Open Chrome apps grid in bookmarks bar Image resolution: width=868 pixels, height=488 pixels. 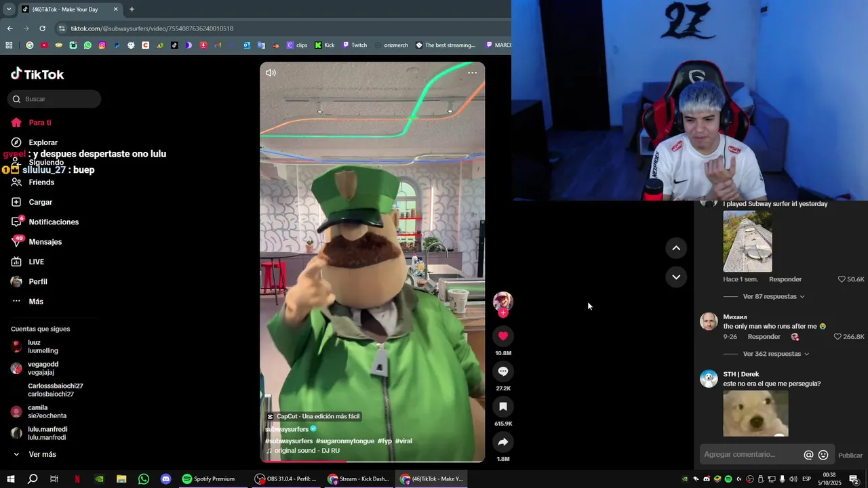(9, 45)
